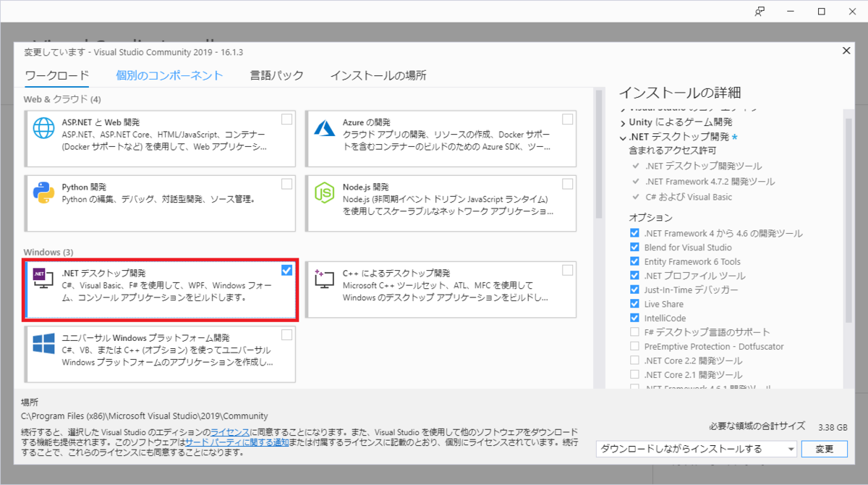
Task: Click the Universal Windows Platform logo icon
Action: (x=44, y=343)
